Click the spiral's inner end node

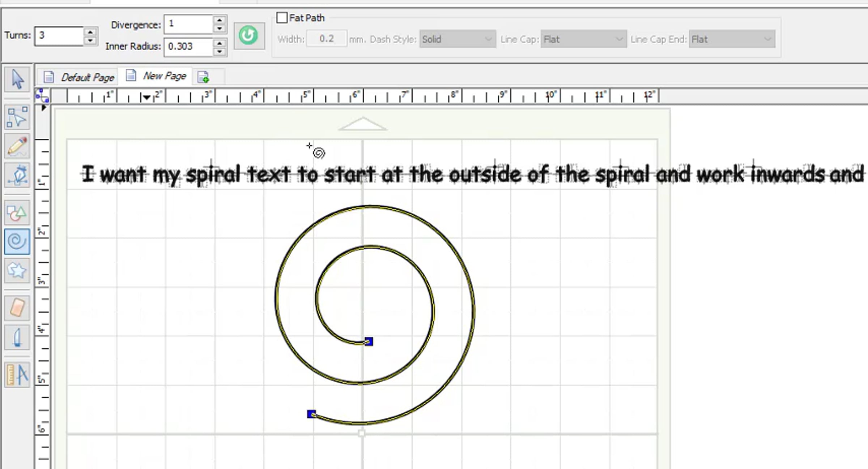point(369,341)
